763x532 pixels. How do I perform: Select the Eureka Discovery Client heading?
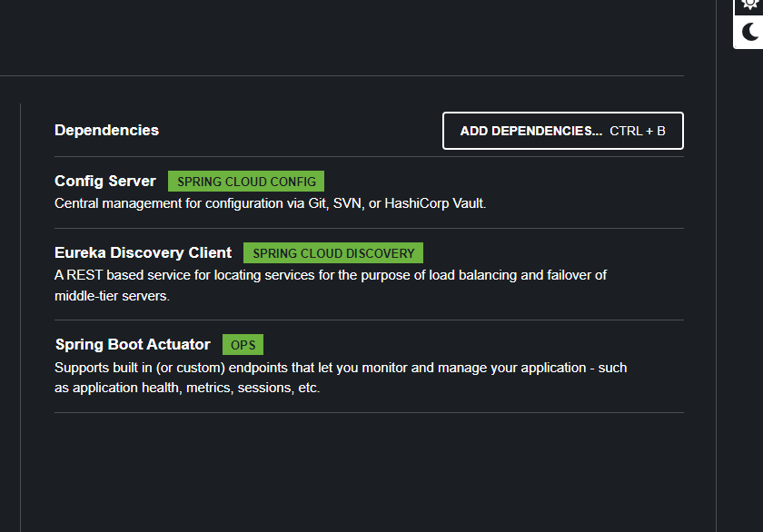click(x=142, y=252)
